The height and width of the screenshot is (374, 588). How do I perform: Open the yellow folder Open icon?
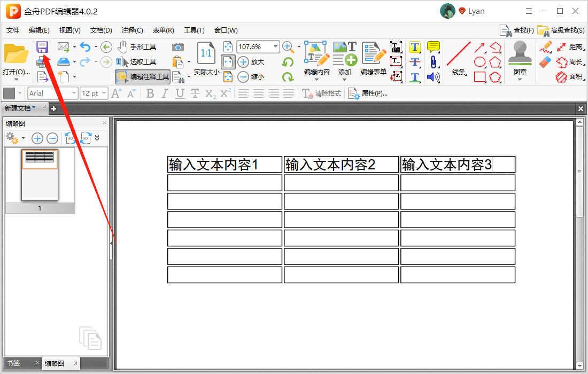point(16,54)
